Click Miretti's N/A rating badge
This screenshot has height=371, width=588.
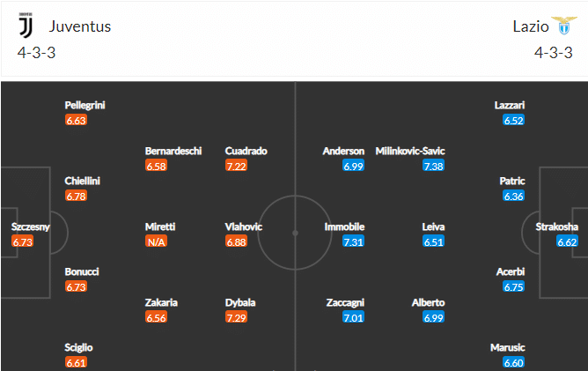coord(156,241)
